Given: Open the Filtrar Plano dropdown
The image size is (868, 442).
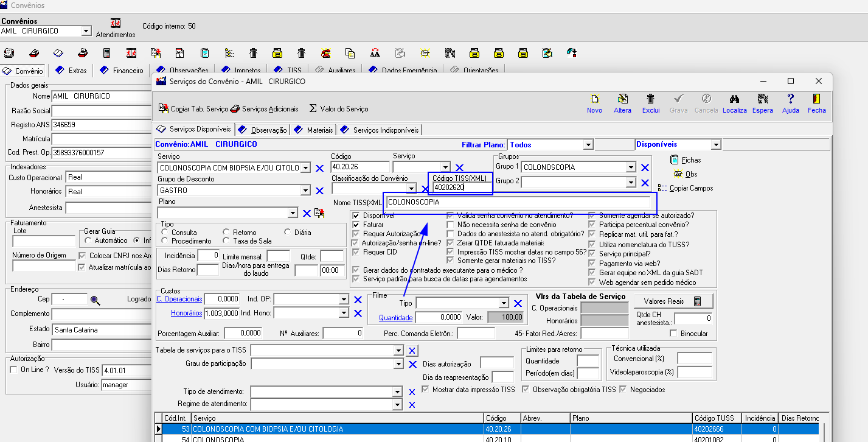Looking at the screenshot, I should (588, 145).
